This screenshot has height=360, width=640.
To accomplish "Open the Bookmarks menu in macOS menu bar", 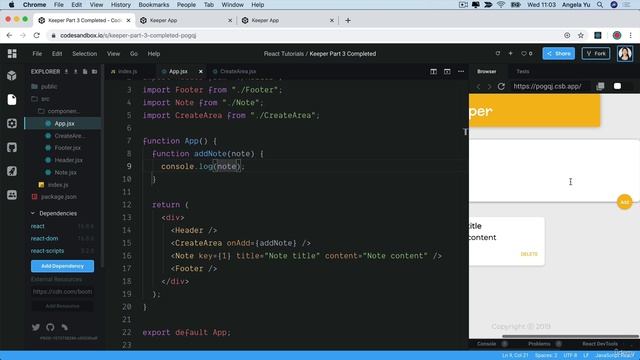I will coord(153,4).
